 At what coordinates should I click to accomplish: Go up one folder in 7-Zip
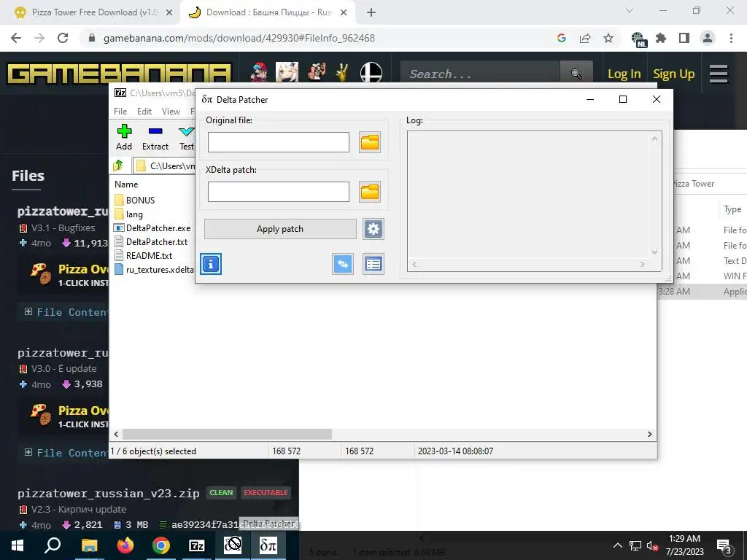coord(118,166)
